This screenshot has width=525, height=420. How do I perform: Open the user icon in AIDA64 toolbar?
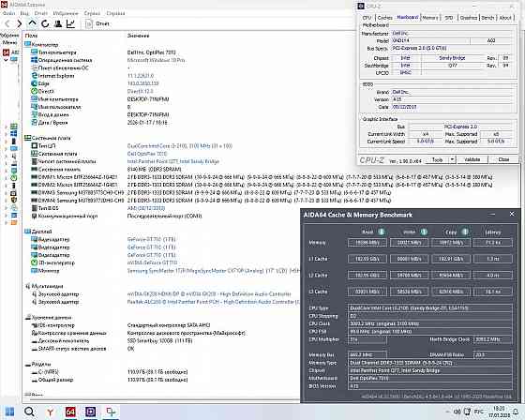58,23
